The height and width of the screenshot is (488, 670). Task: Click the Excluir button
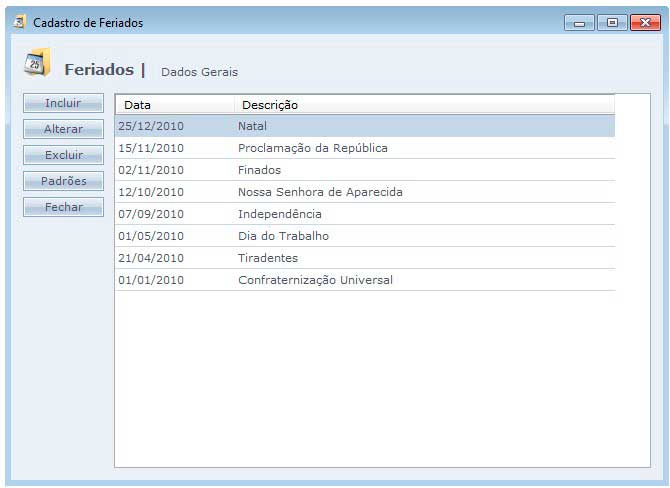[x=63, y=155]
